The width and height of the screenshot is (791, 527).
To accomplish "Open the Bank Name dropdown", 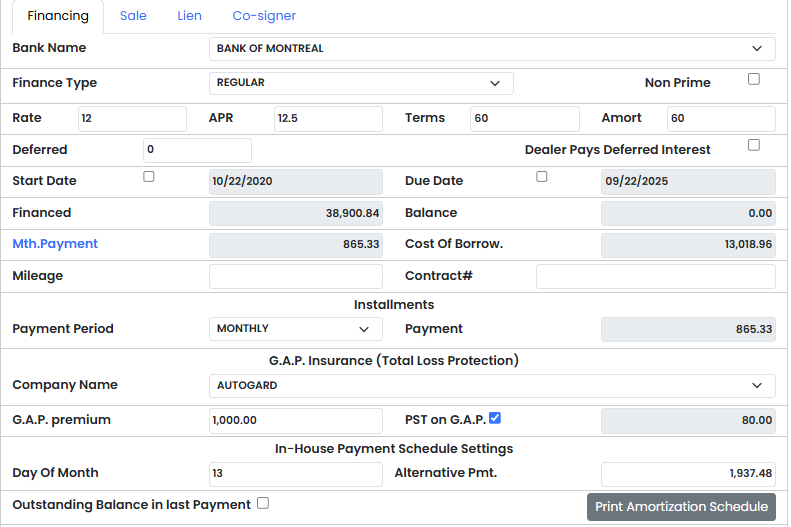I will tap(492, 48).
